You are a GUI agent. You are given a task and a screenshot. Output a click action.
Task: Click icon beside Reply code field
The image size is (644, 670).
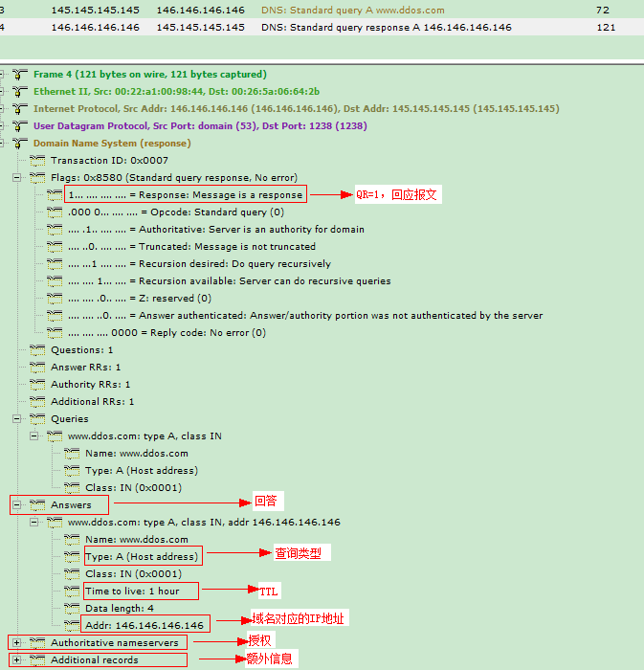(x=55, y=333)
